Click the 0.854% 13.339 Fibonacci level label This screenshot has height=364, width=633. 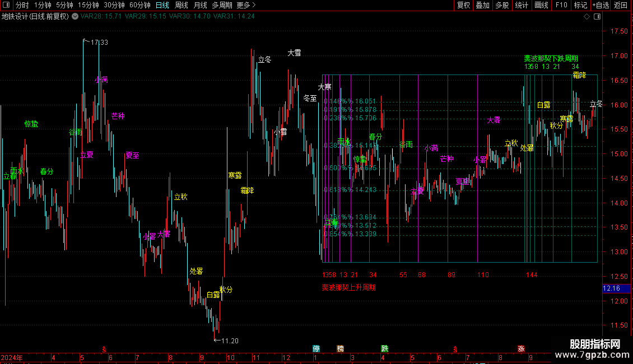pos(351,234)
